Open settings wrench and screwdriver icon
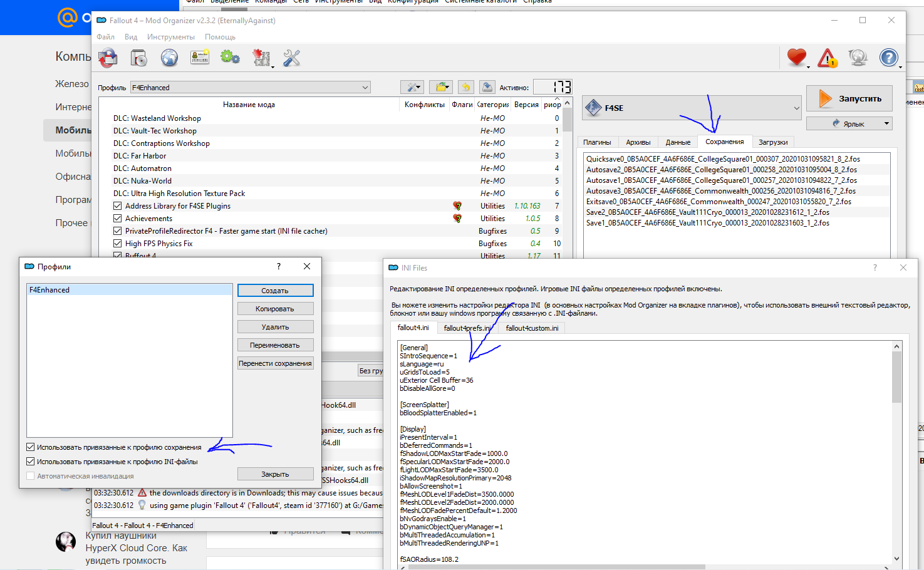The width and height of the screenshot is (924, 570). [x=291, y=58]
